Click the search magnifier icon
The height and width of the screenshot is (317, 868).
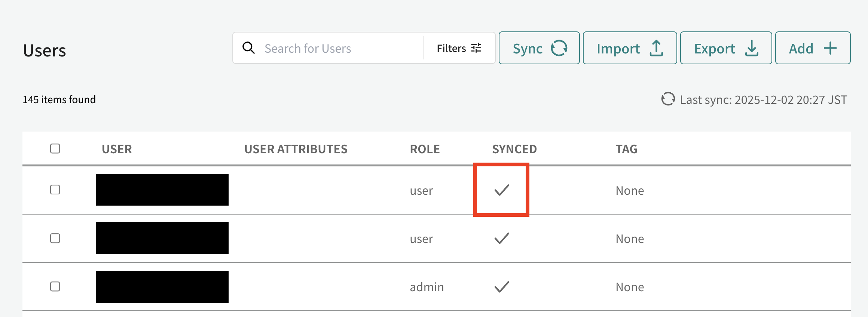248,48
